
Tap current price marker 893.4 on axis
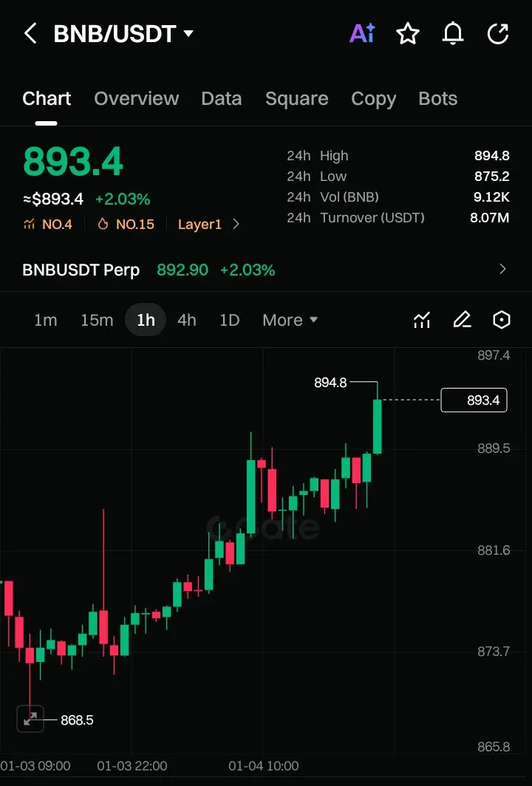click(x=474, y=400)
